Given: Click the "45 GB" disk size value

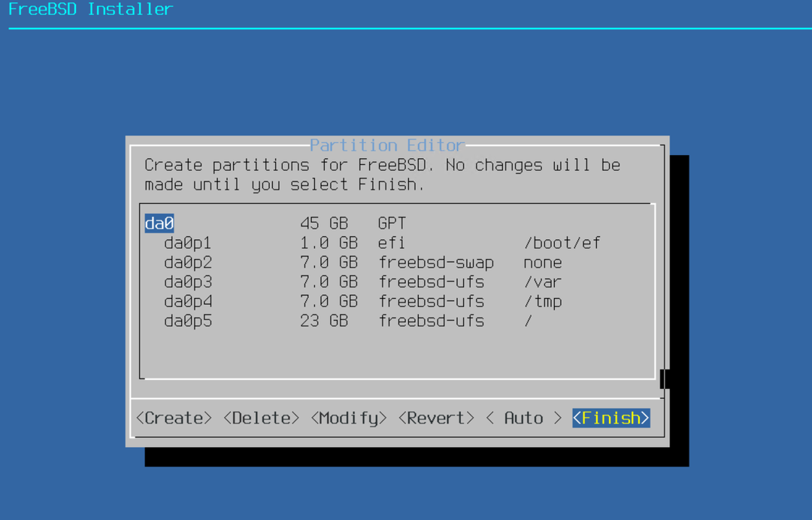Looking at the screenshot, I should 324,224.
